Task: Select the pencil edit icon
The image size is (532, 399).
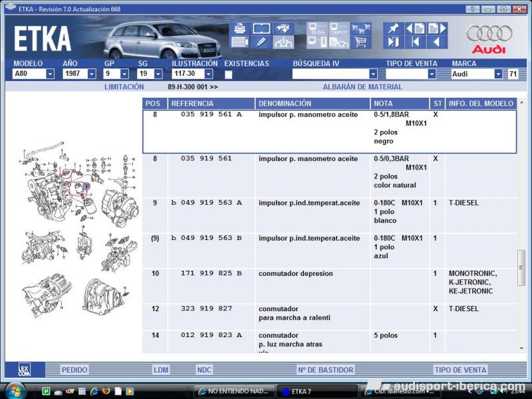Action: (x=261, y=43)
